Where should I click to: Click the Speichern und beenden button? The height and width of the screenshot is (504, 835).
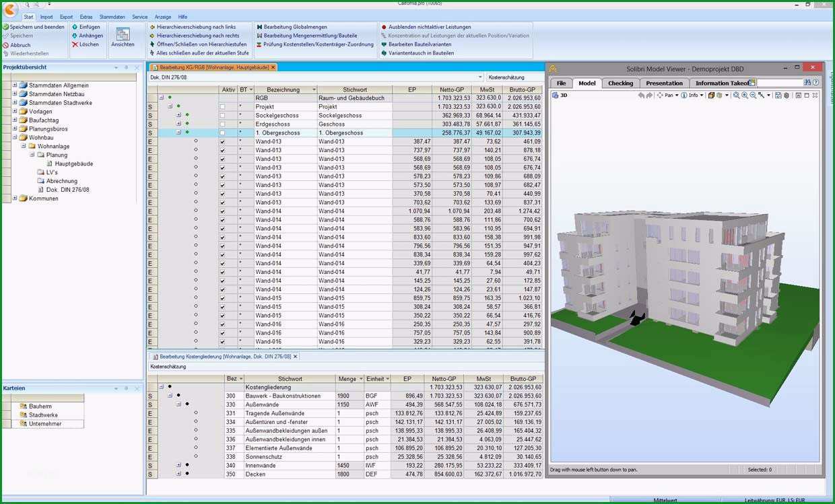(34, 27)
